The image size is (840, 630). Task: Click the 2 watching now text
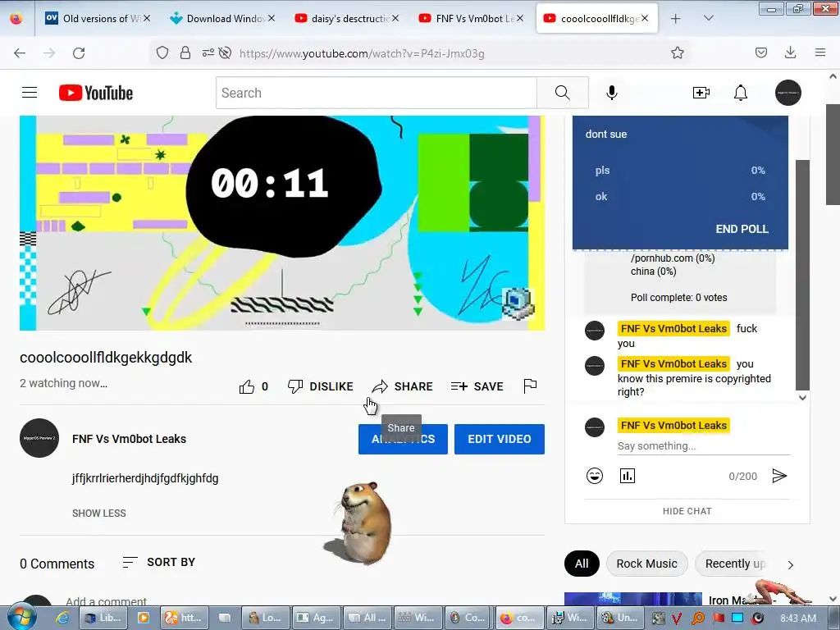pos(63,384)
